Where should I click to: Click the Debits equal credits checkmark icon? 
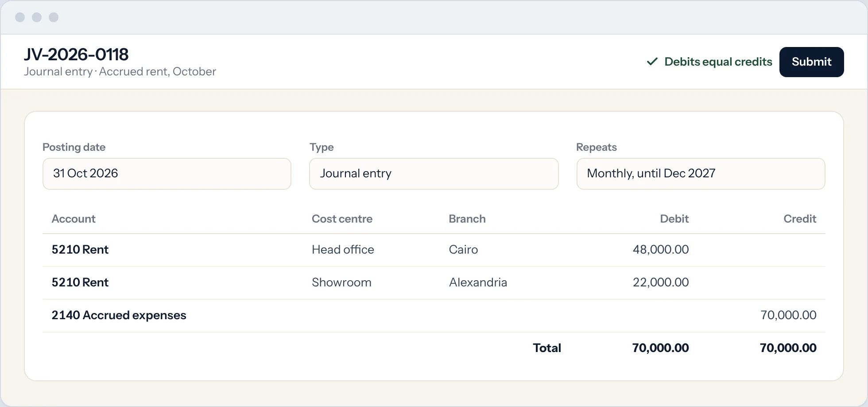pyautogui.click(x=652, y=62)
